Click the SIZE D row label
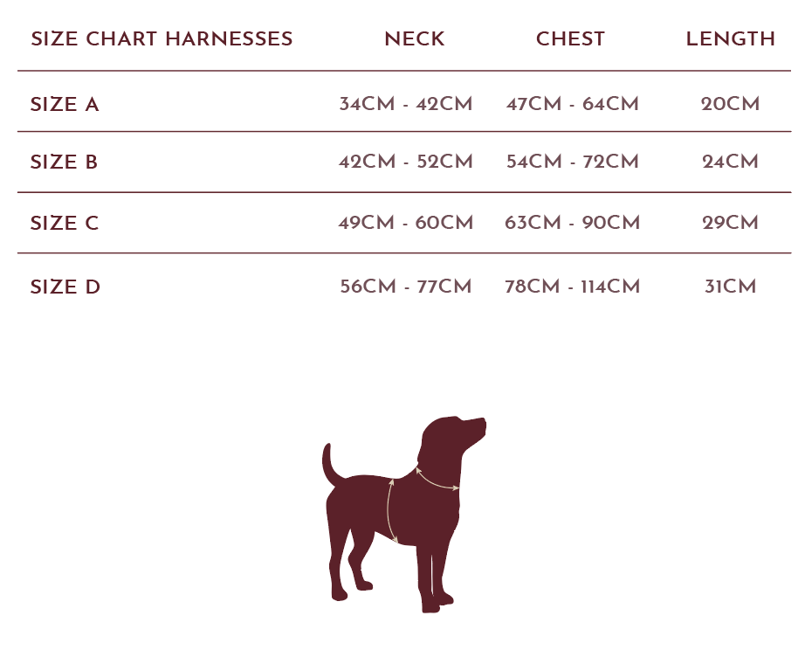 coord(65,287)
